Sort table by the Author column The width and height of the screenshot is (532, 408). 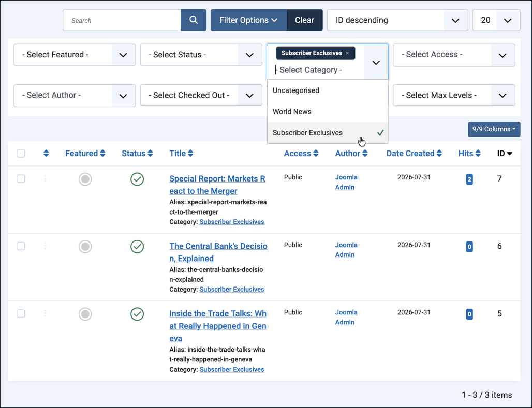351,153
